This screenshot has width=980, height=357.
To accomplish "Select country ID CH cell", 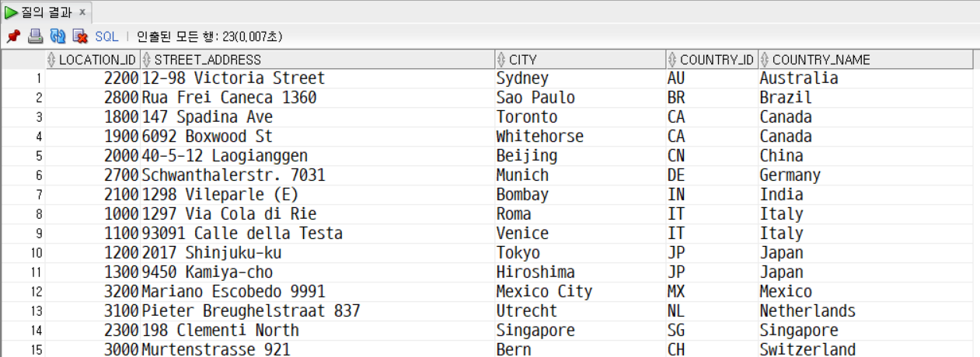I will click(x=712, y=349).
